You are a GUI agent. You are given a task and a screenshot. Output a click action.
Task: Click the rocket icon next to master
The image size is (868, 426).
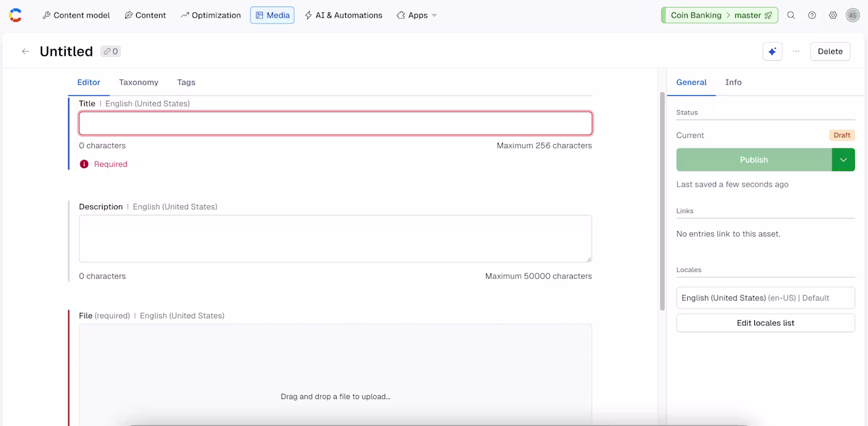(x=768, y=15)
